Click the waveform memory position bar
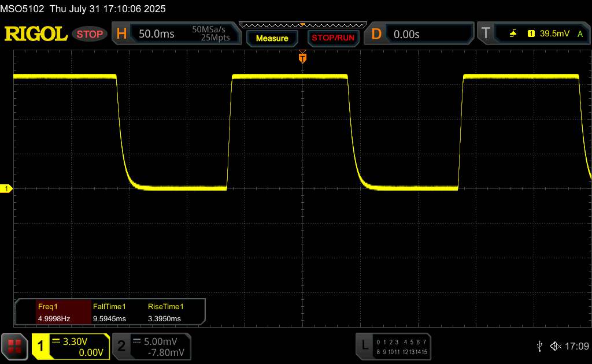592x364 pixels. click(302, 25)
